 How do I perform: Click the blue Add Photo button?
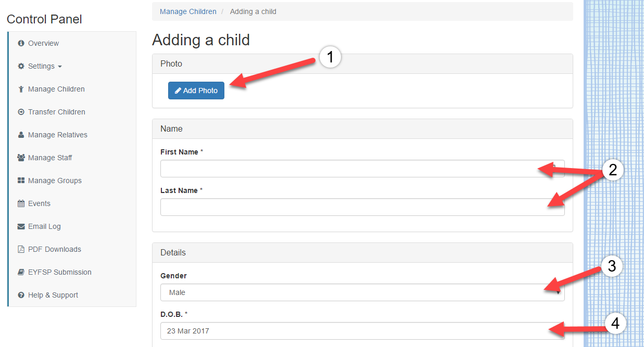pyautogui.click(x=196, y=91)
